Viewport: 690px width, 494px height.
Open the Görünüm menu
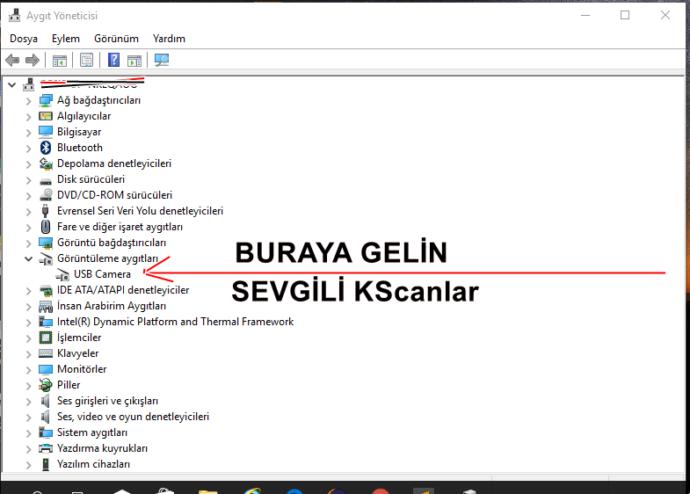pyautogui.click(x=116, y=39)
